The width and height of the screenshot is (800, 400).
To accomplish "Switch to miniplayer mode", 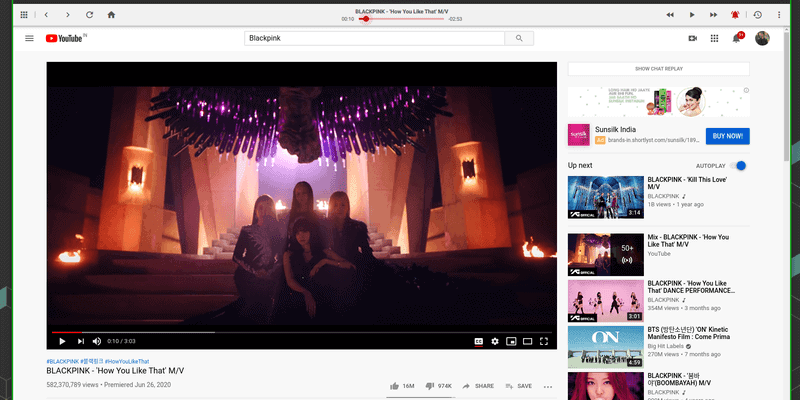I will 511,341.
